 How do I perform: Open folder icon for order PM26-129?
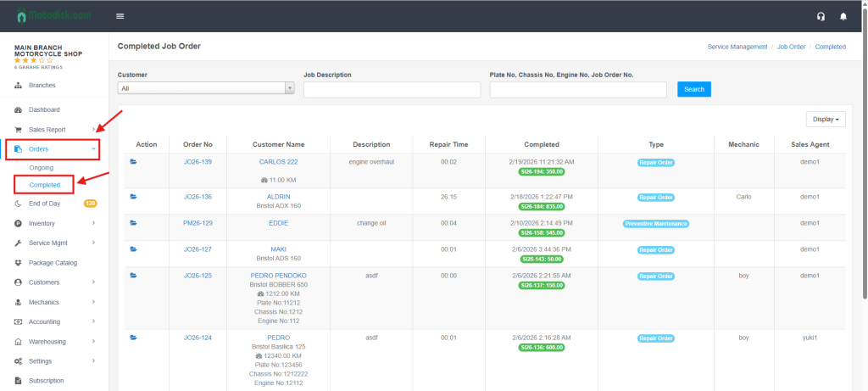[x=133, y=223]
